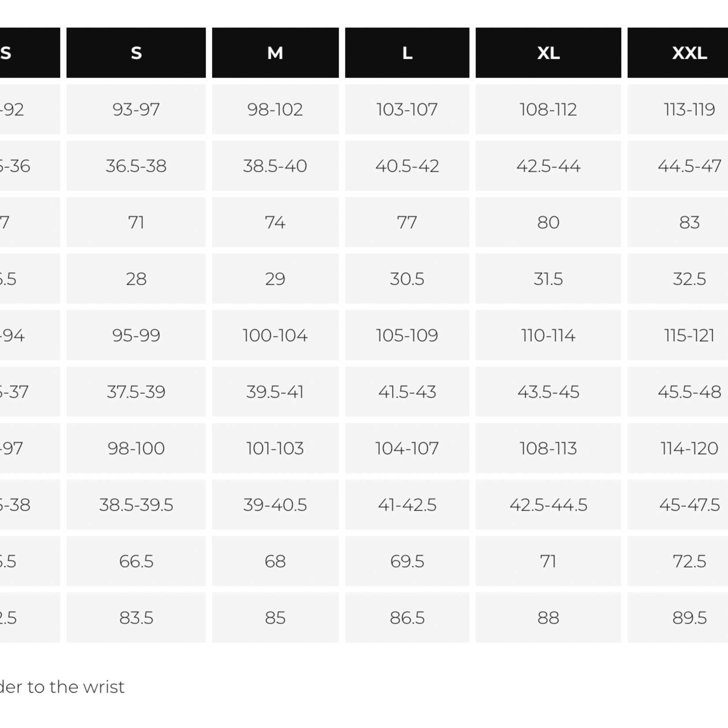Click the cell with value 85

click(275, 617)
